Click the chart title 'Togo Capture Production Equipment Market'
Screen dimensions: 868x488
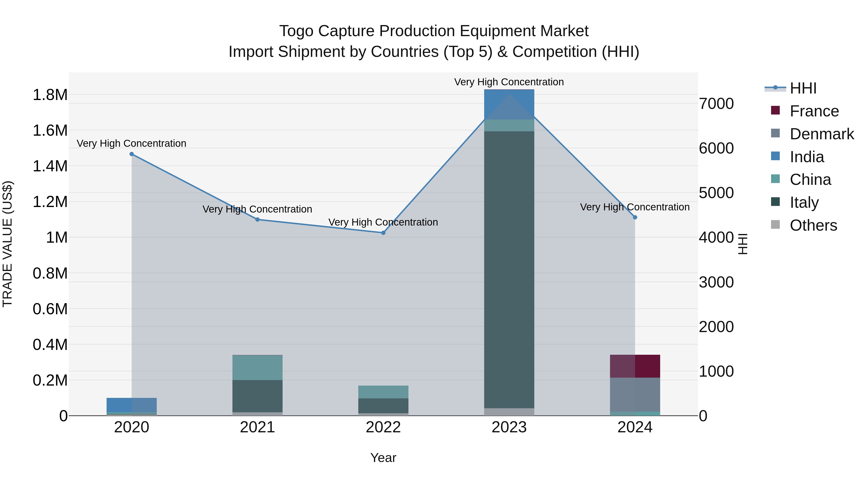[x=434, y=31]
